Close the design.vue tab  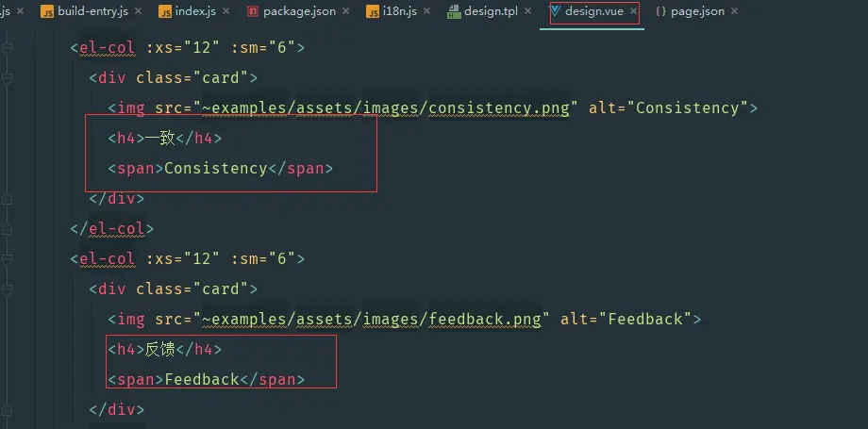pyautogui.click(x=633, y=11)
